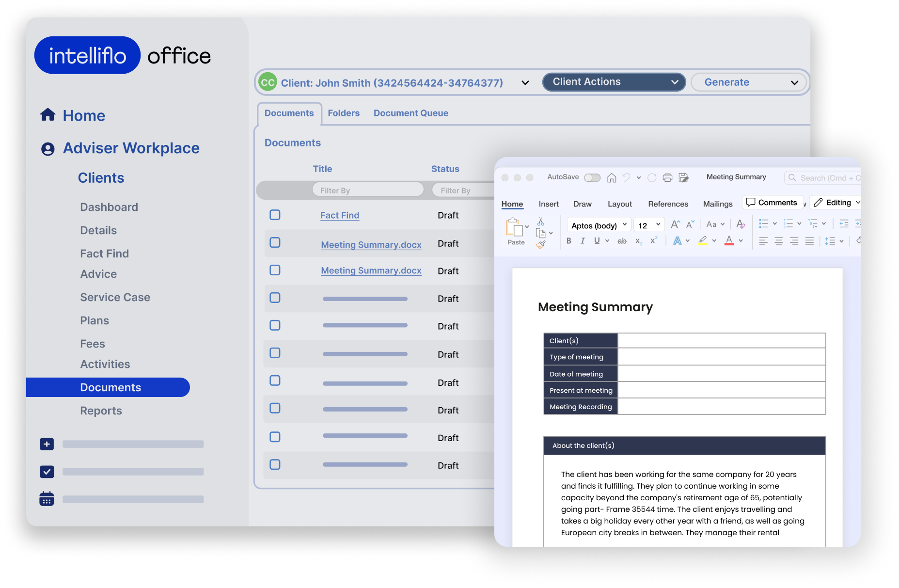This screenshot has height=588, width=899.
Task: Open the Insert ribbon tab
Action: click(x=549, y=204)
